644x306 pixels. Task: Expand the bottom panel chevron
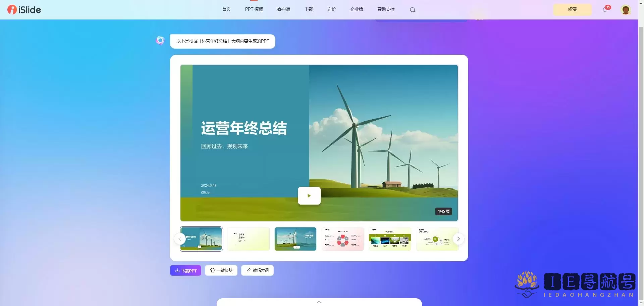pyautogui.click(x=319, y=302)
